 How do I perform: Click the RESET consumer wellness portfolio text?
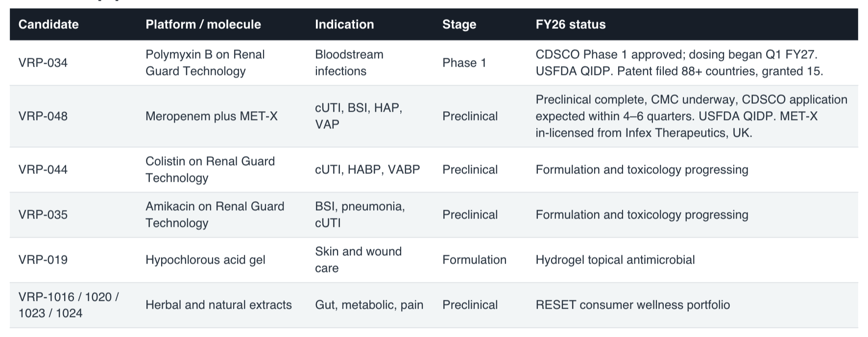point(633,305)
